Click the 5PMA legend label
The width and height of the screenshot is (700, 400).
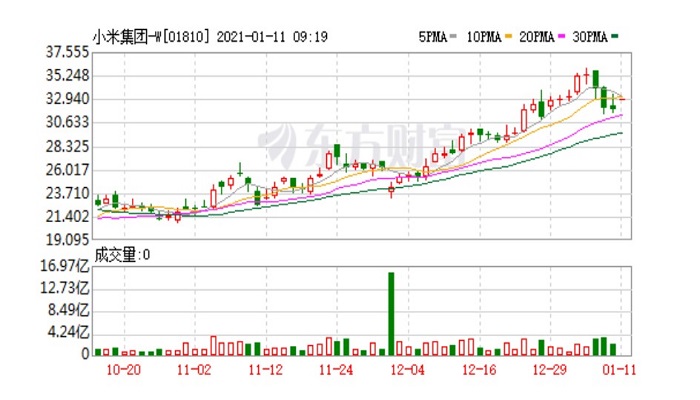432,37
